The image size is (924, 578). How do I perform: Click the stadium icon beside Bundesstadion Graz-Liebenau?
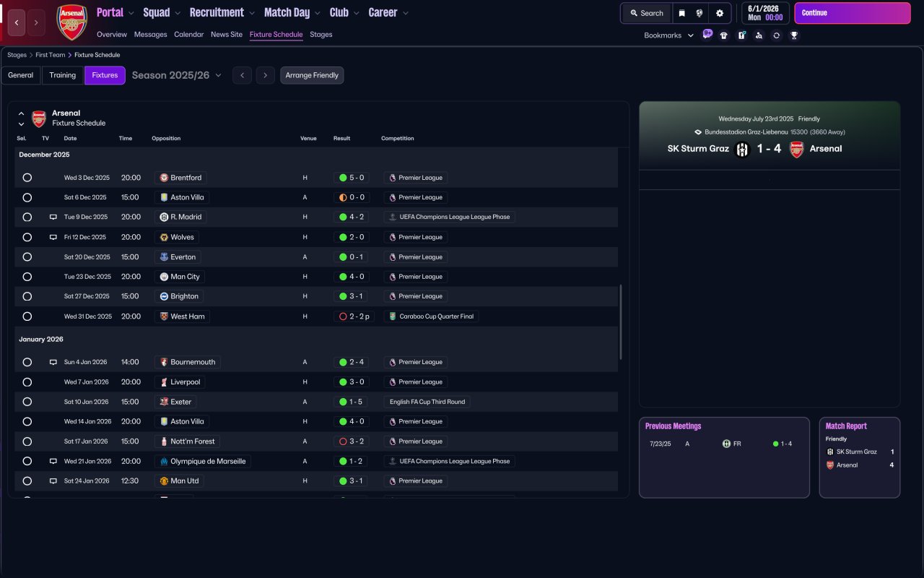click(x=698, y=132)
